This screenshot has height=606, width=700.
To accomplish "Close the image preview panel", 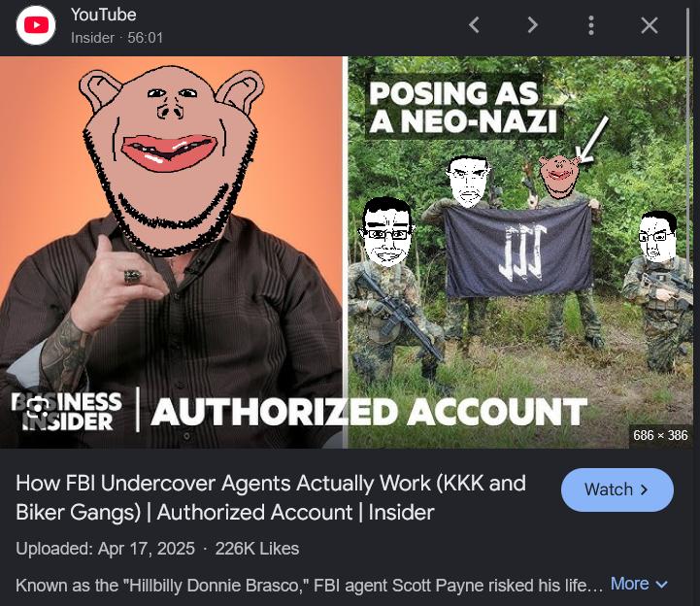I will click(650, 25).
